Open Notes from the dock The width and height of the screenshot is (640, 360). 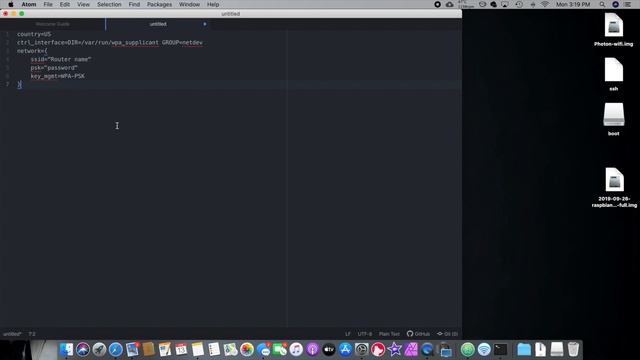coord(198,350)
